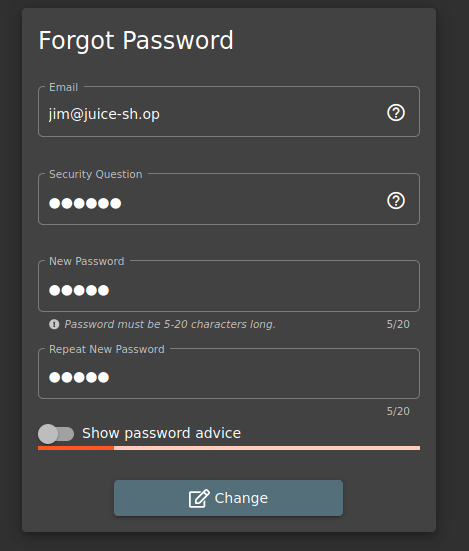The height and width of the screenshot is (551, 469).
Task: Toggle the Show password advice switch
Action: point(56,434)
